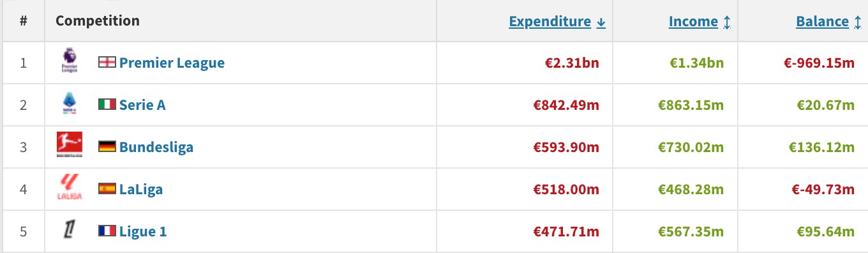Click the Bundesliga logo icon
Viewport: 868px width, 253px height.
click(x=69, y=146)
